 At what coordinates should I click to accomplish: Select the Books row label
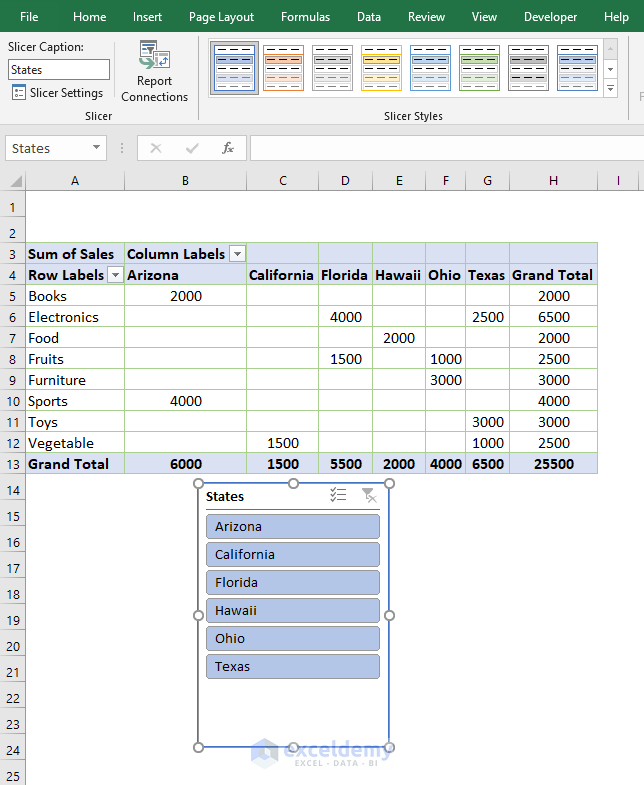pos(75,296)
